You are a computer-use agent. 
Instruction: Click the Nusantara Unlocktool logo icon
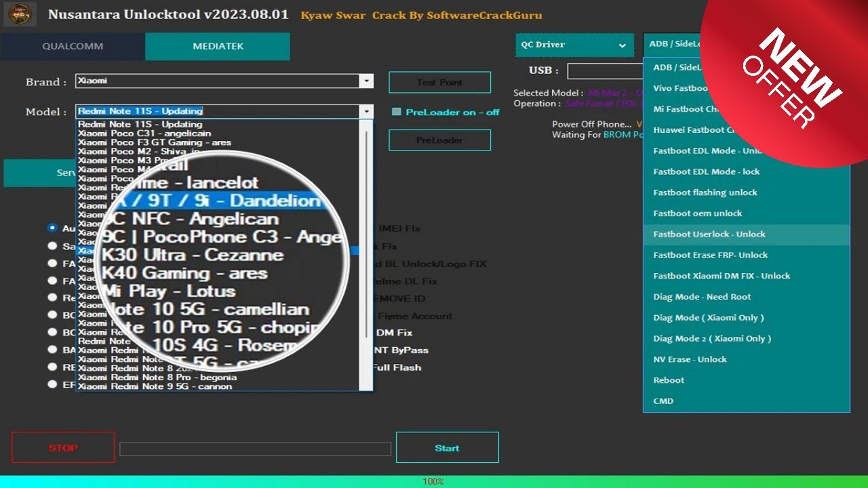click(20, 14)
